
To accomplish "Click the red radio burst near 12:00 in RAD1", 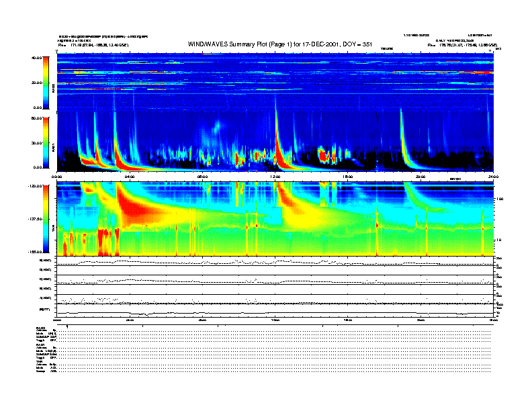I will coord(280,156).
